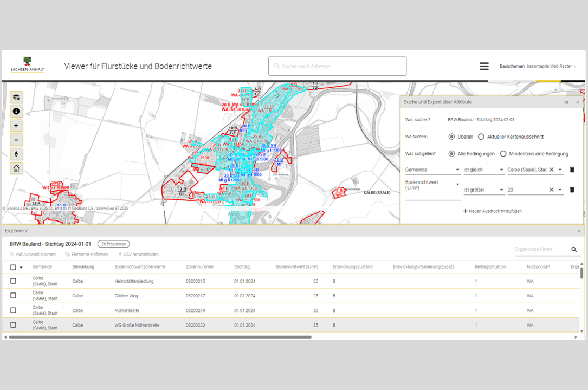Zoom out of the map
The image size is (588, 390).
[x=16, y=140]
